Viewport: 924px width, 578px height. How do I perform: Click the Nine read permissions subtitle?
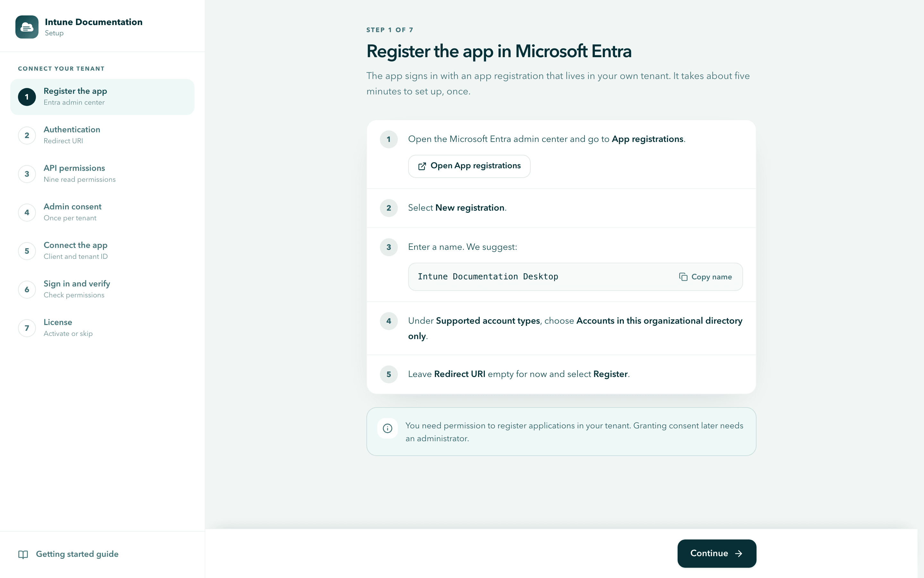pos(80,179)
